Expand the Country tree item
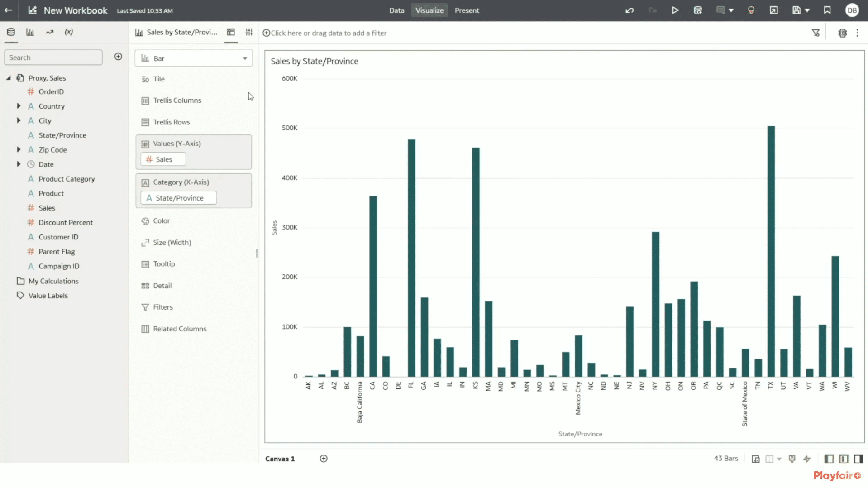868x488 pixels. [18, 106]
